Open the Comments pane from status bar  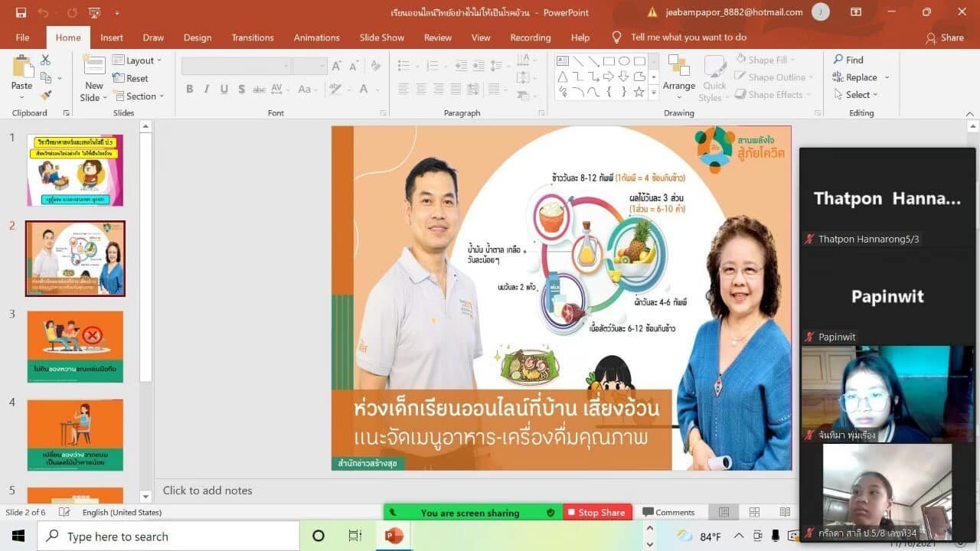[668, 513]
